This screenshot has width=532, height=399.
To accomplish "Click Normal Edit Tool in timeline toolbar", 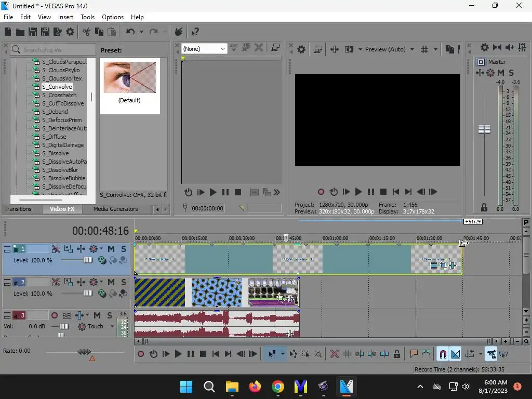I will click(x=272, y=354).
